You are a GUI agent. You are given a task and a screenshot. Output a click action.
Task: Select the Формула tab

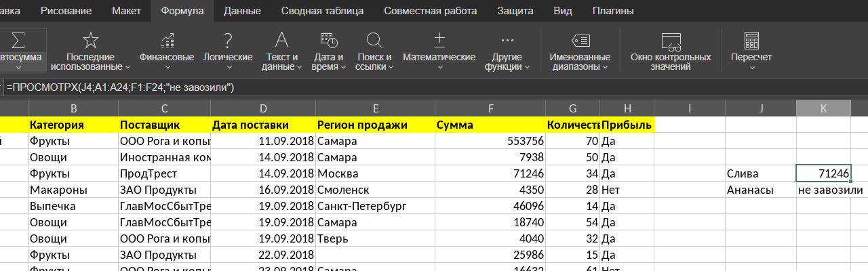(x=184, y=11)
